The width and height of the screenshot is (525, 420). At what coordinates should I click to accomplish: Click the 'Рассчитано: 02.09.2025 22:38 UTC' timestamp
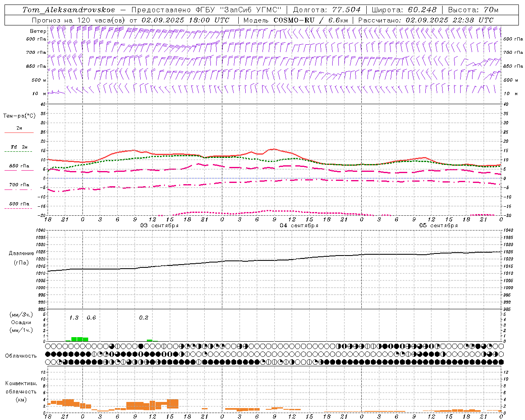[x=426, y=20]
